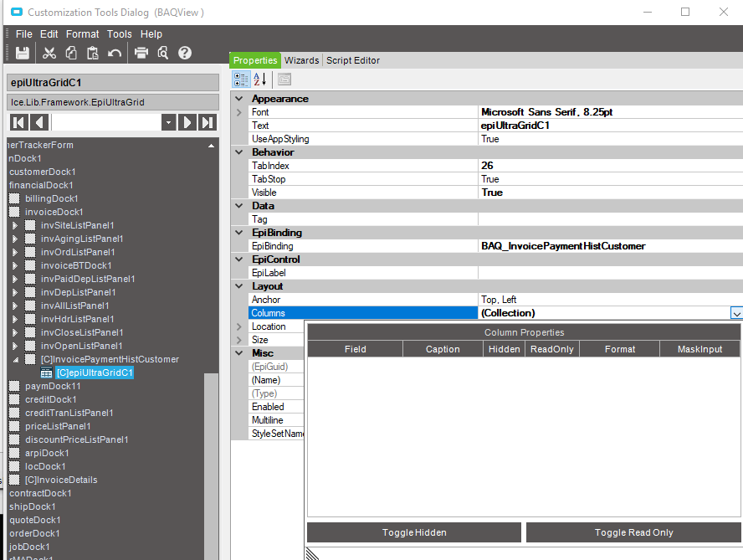
Task: Click the billingDock1 node icon
Action: pos(15,198)
